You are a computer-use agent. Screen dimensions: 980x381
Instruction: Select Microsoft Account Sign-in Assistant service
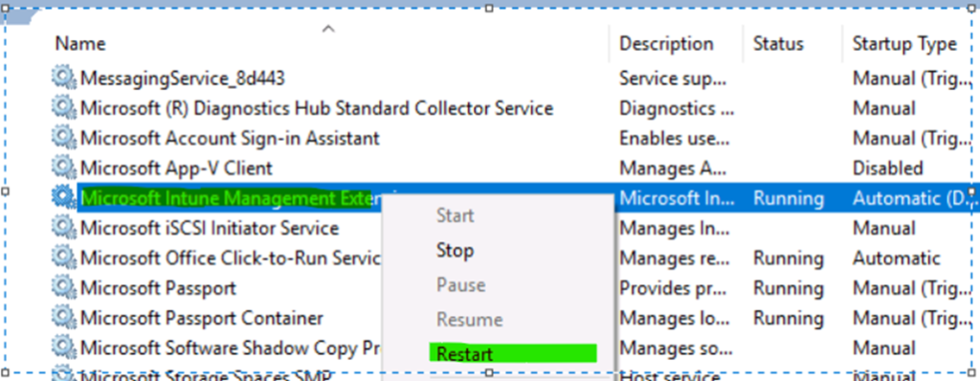[230, 138]
